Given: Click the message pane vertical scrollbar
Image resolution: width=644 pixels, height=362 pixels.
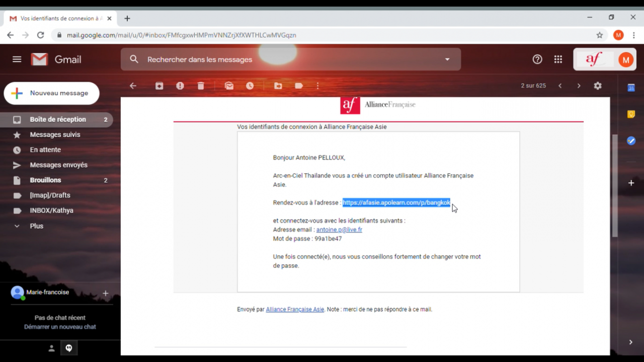Looking at the screenshot, I should coord(614,186).
